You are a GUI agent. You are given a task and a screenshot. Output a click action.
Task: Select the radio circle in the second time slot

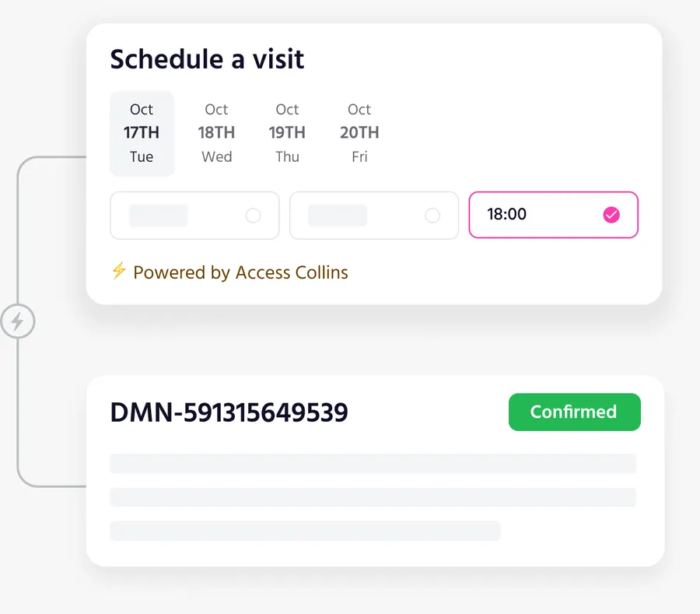(432, 215)
